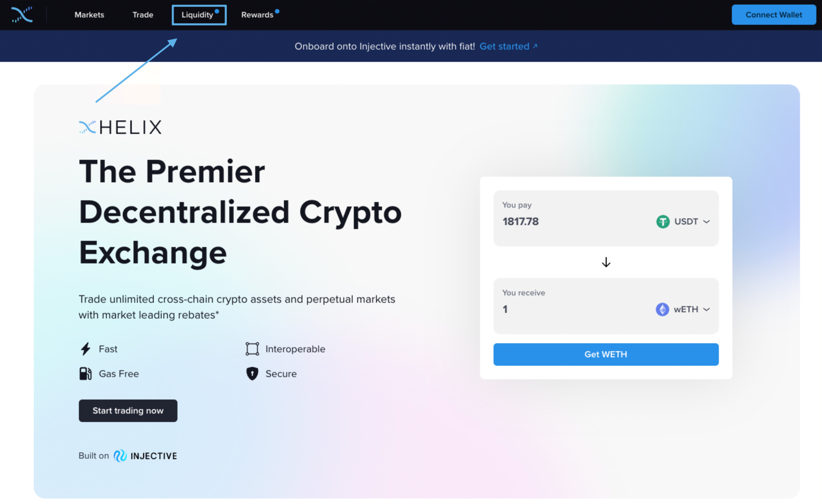This screenshot has height=504, width=822.
Task: Click the Get WETH button
Action: coord(606,354)
